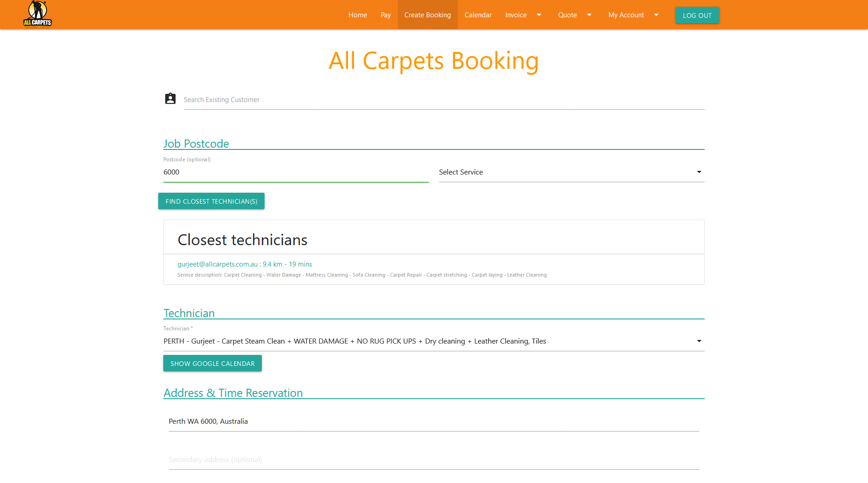Click the LOG OUT button
868x483 pixels.
pyautogui.click(x=697, y=15)
